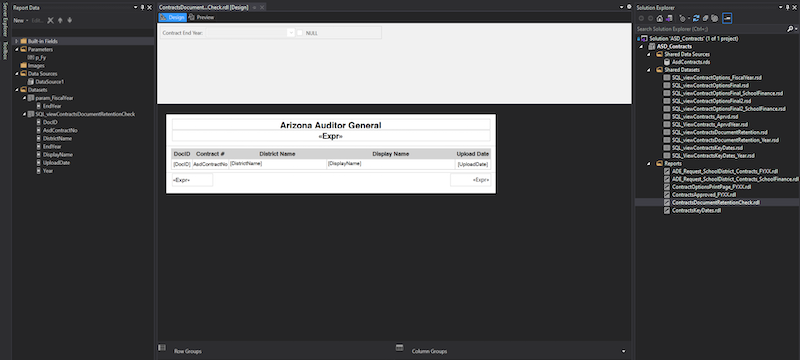Click the Column Groups pane icon

point(399,347)
